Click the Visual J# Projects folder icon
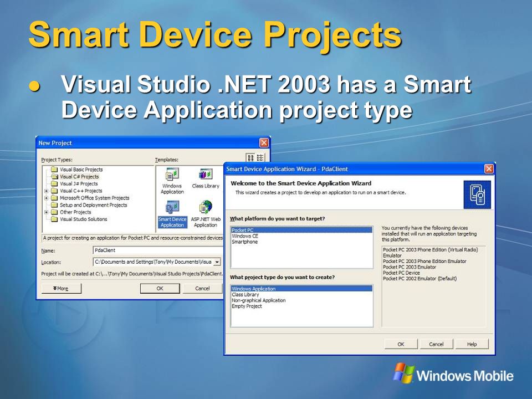The height and width of the screenshot is (399, 532). point(54,183)
